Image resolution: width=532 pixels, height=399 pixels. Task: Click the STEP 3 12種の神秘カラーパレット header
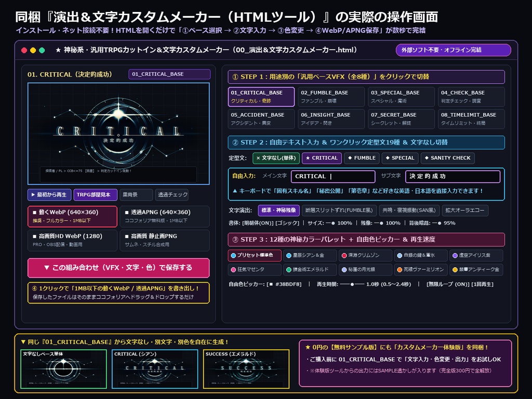point(366,240)
